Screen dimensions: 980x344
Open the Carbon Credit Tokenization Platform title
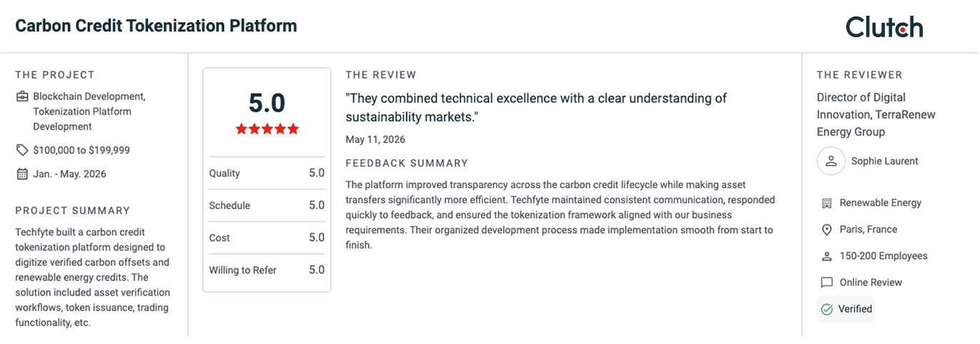156,26
